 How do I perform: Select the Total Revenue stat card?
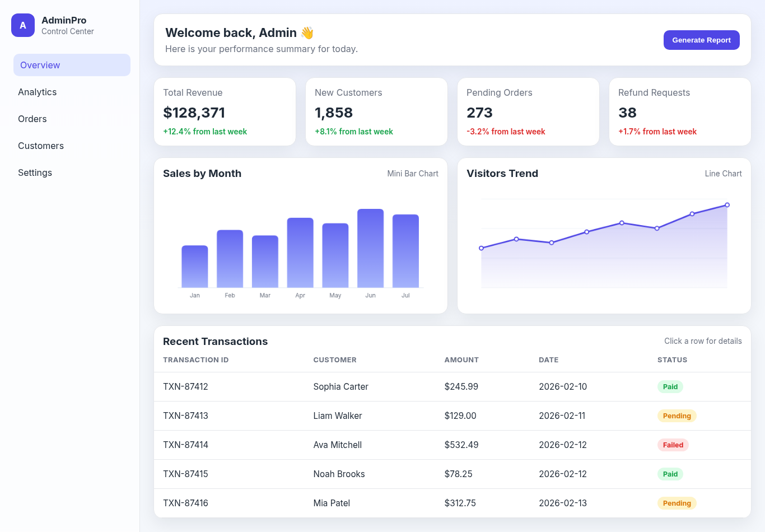pos(225,111)
